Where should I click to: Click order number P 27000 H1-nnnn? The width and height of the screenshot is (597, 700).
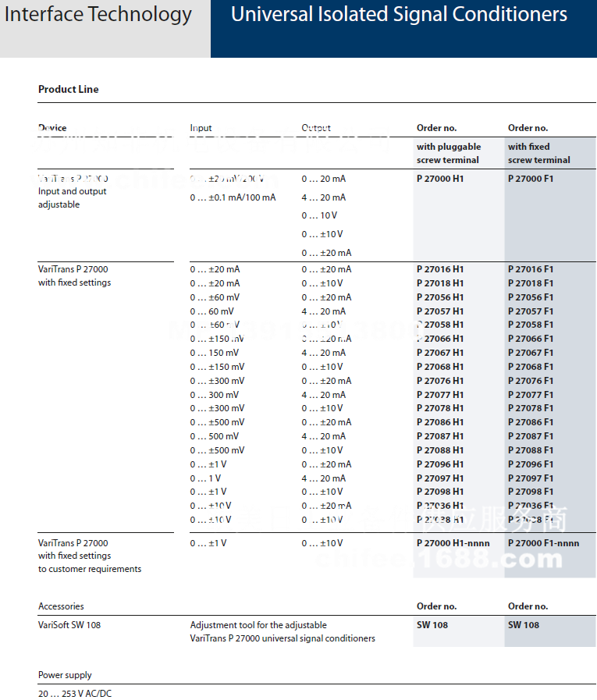coord(453,543)
